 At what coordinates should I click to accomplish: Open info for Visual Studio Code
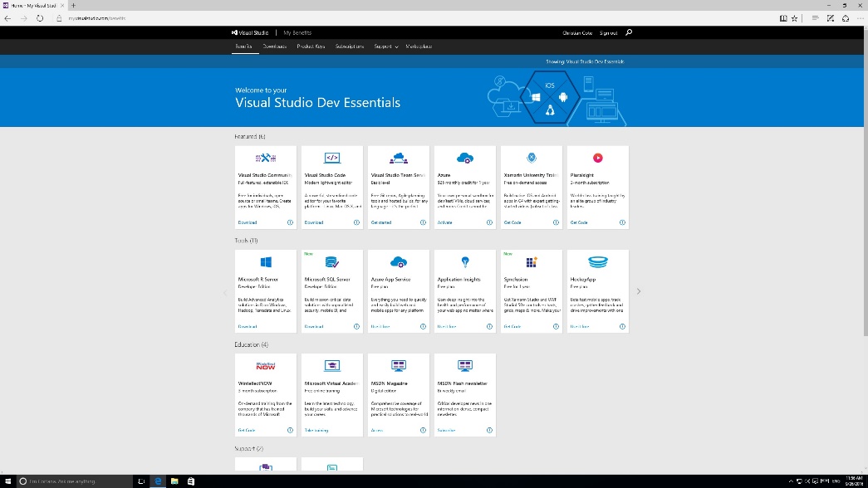click(x=356, y=222)
